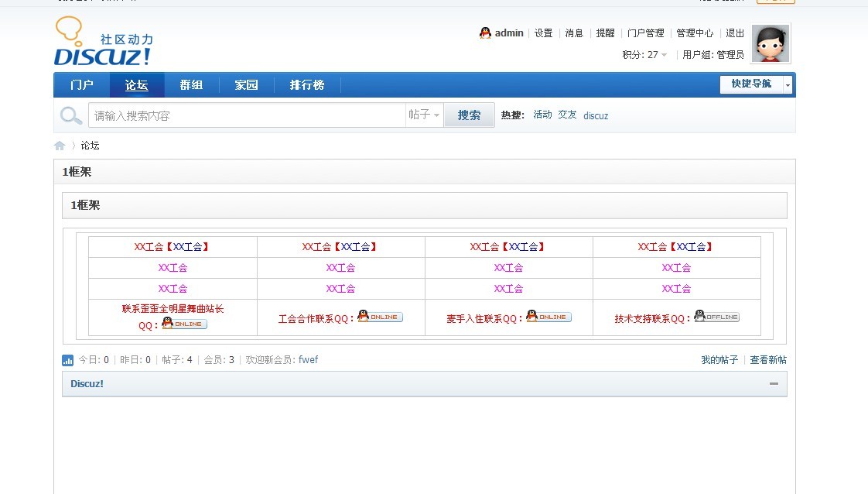The height and width of the screenshot is (494, 868).
Task: Go to home via house icon
Action: click(x=60, y=146)
